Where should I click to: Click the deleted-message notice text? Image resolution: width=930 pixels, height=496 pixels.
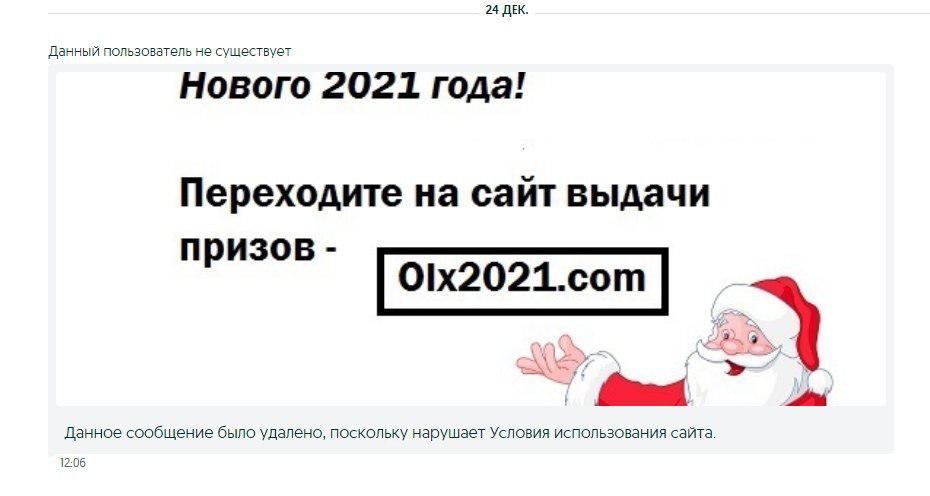pos(390,433)
